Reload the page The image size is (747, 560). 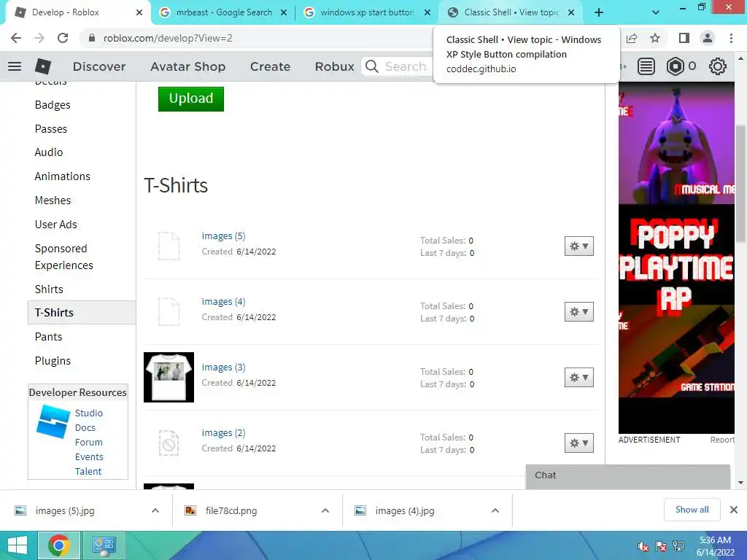[x=63, y=38]
